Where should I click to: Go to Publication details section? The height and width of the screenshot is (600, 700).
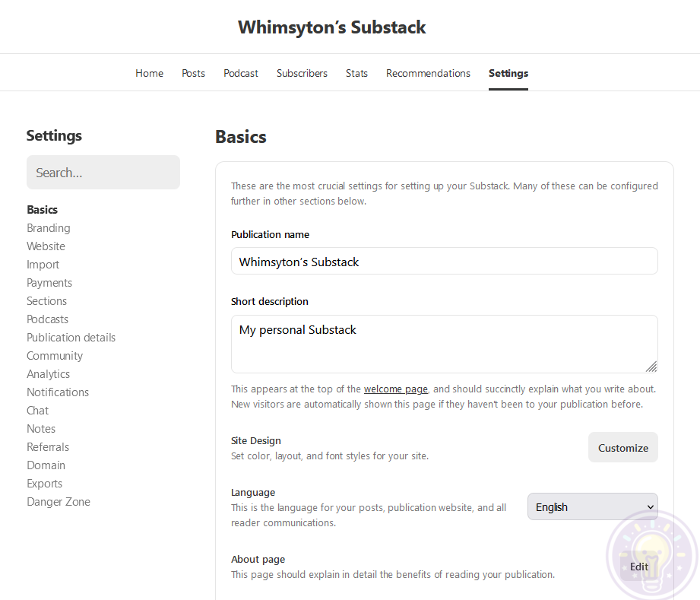coord(71,338)
